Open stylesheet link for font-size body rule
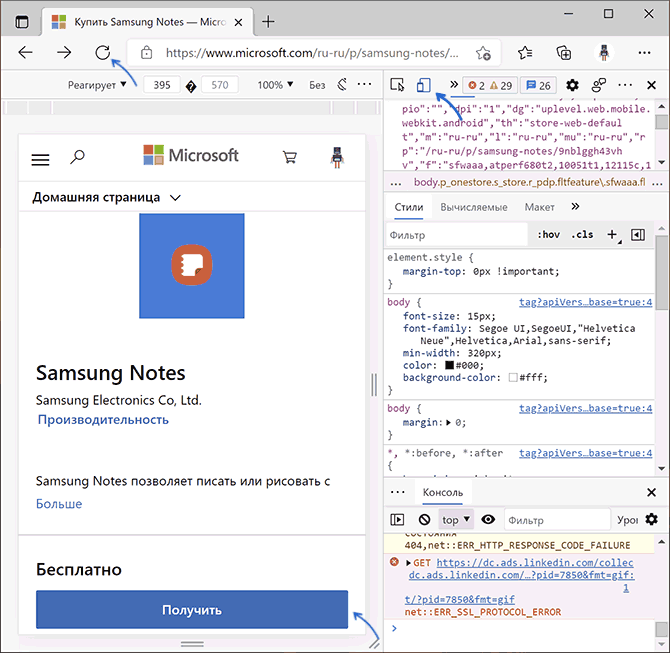This screenshot has width=670, height=653. point(585,302)
